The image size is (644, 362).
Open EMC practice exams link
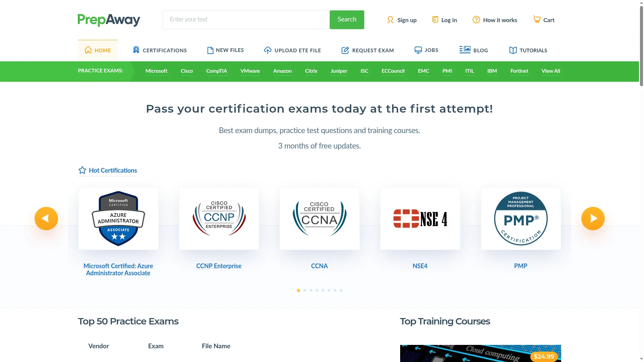click(x=424, y=71)
